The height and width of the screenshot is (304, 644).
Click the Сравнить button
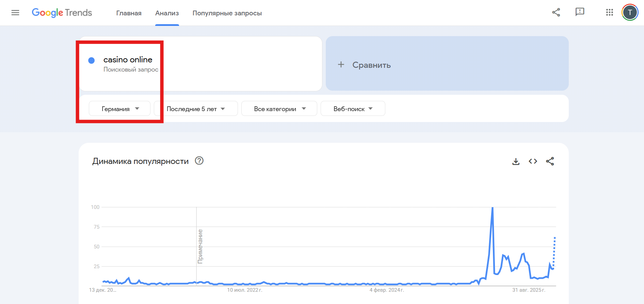coord(371,64)
